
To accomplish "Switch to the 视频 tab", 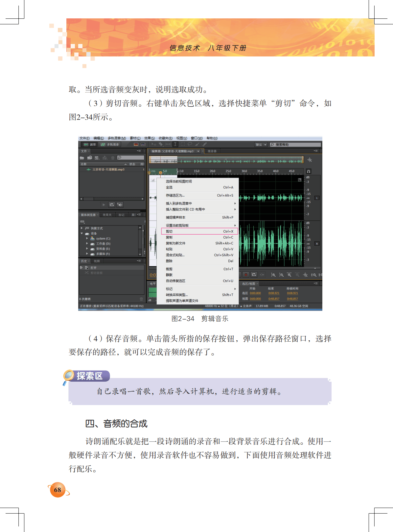I will [x=97, y=261].
